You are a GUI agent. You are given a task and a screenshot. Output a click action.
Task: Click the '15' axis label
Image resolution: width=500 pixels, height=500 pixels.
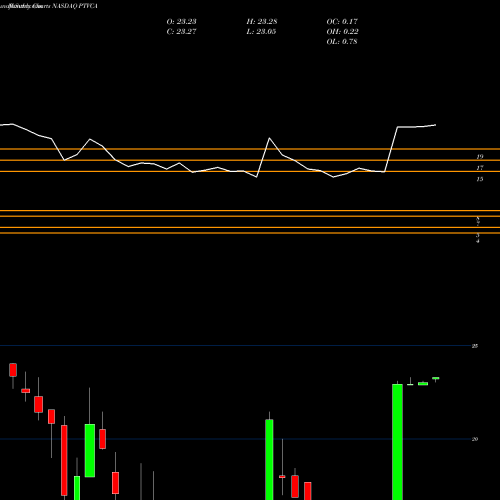coord(480,179)
